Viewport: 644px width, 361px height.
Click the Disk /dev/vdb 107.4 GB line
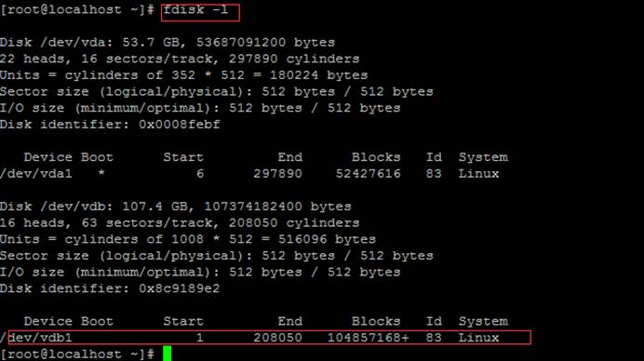pos(175,207)
